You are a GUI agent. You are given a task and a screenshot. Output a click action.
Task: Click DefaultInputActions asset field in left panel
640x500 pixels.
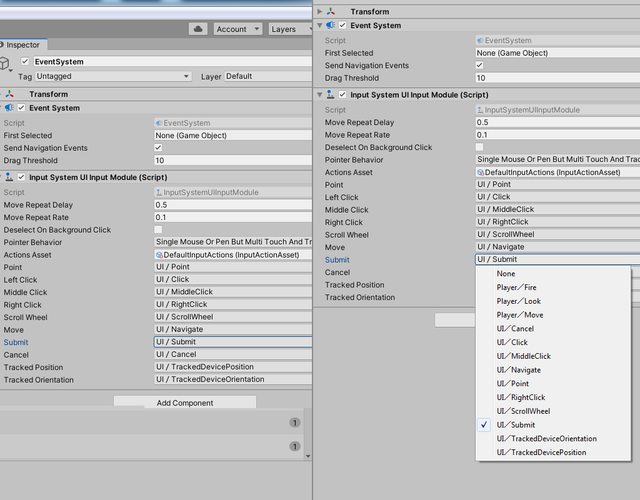click(233, 255)
